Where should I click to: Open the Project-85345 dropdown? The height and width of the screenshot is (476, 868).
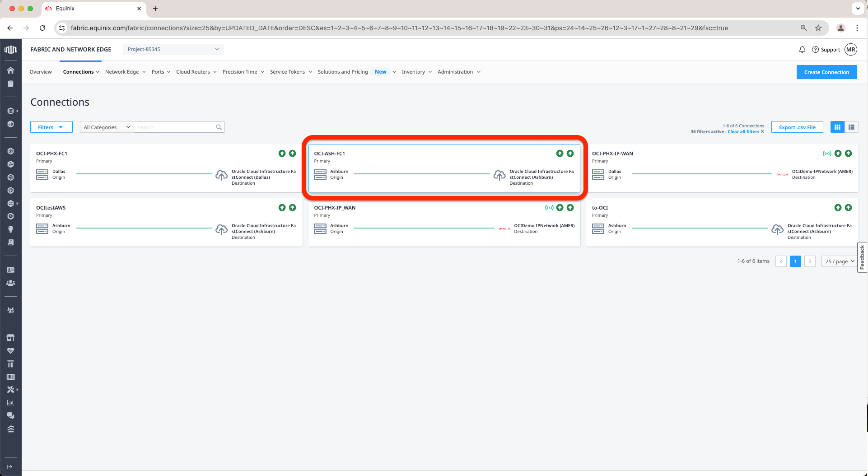(173, 49)
